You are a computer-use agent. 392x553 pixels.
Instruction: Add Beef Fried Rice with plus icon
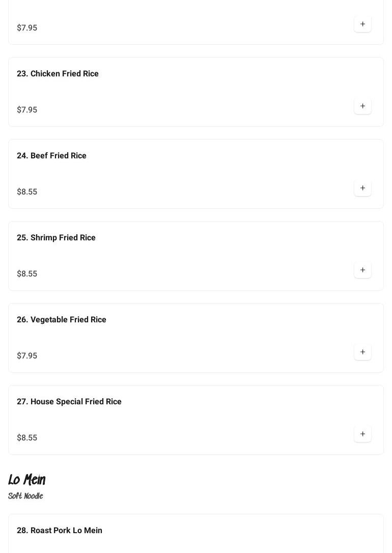click(362, 188)
